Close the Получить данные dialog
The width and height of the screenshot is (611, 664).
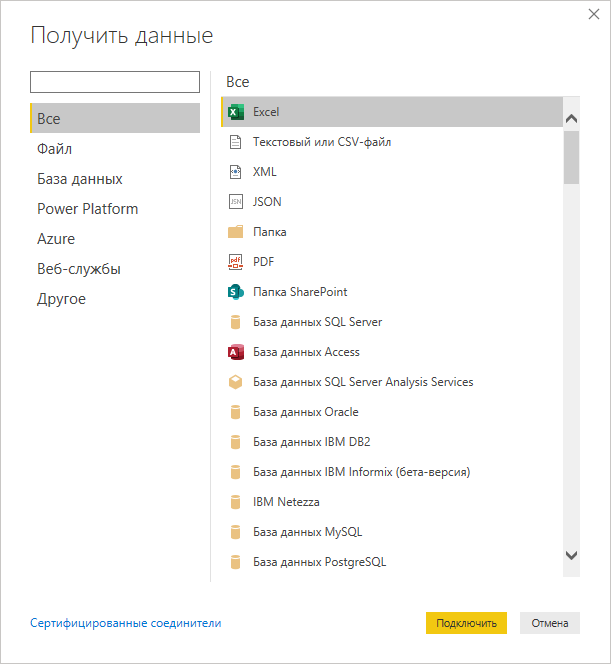(594, 14)
